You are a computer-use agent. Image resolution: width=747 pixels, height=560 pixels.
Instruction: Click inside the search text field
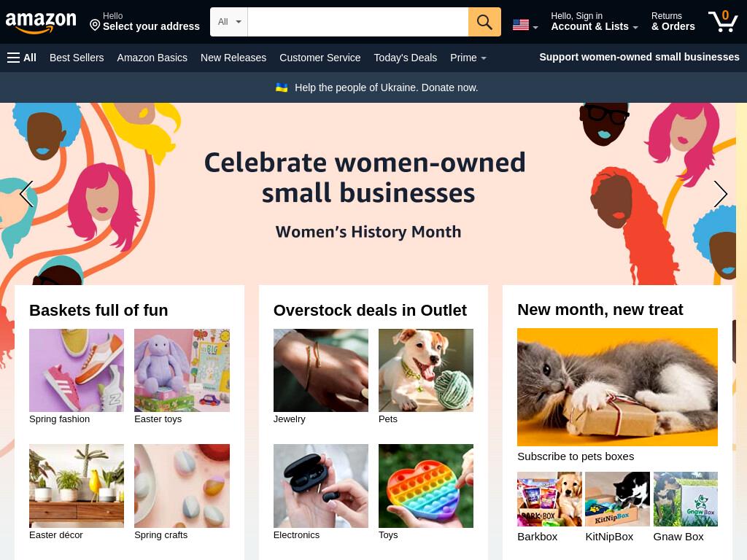pyautogui.click(x=357, y=22)
